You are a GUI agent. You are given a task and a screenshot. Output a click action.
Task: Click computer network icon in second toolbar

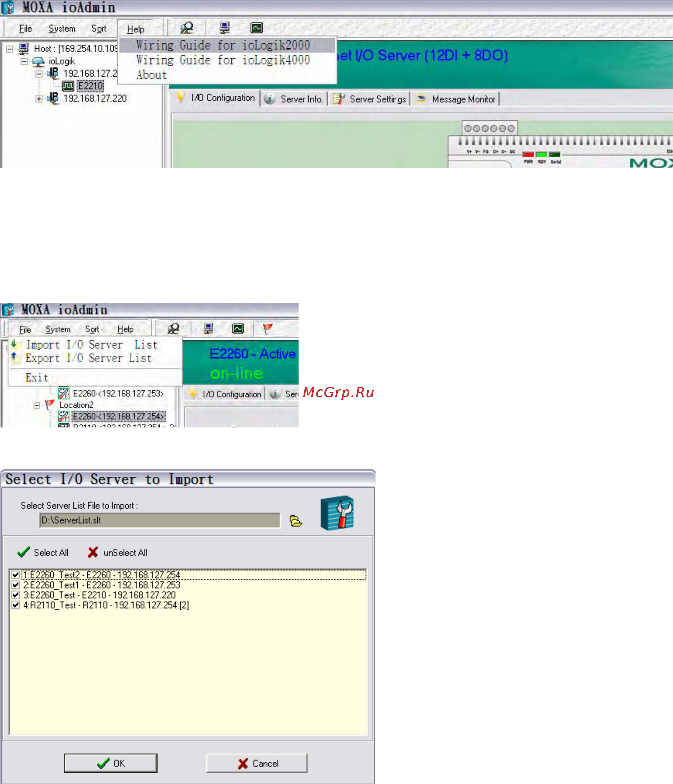[208, 328]
